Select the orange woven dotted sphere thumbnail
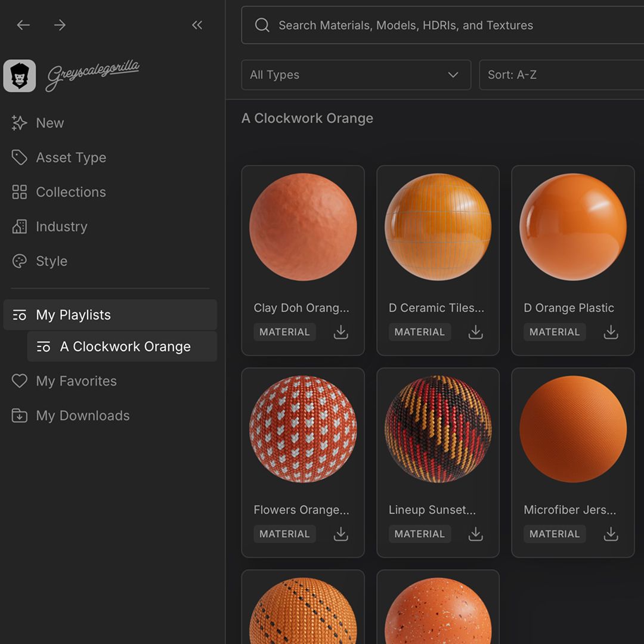The height and width of the screenshot is (644, 644). pos(303,611)
